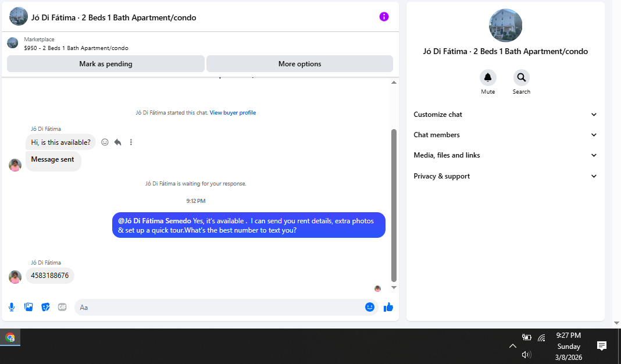Click listing title in side panel
The height and width of the screenshot is (364, 621).
(505, 52)
